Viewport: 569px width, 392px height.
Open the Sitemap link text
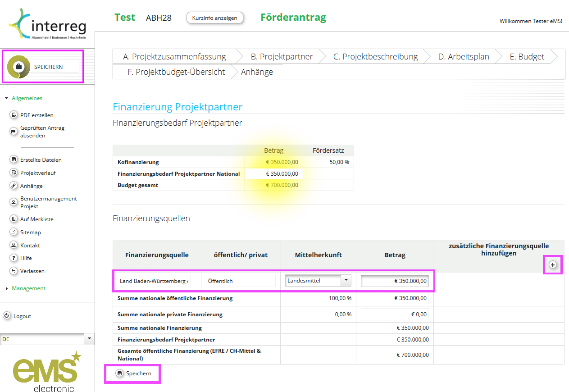[x=31, y=232]
